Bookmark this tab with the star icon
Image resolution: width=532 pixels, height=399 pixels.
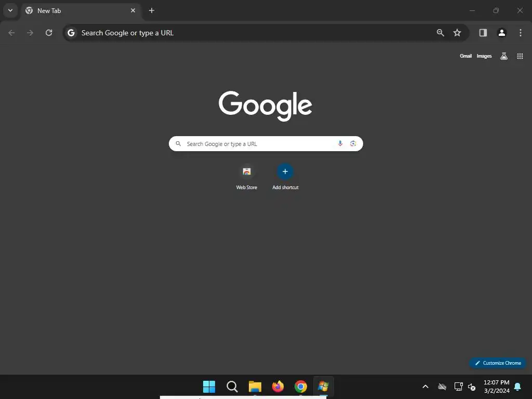coord(457,33)
